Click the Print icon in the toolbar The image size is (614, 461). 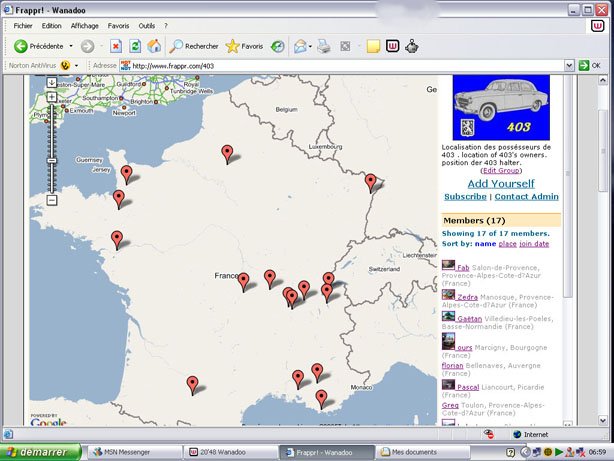(x=324, y=46)
